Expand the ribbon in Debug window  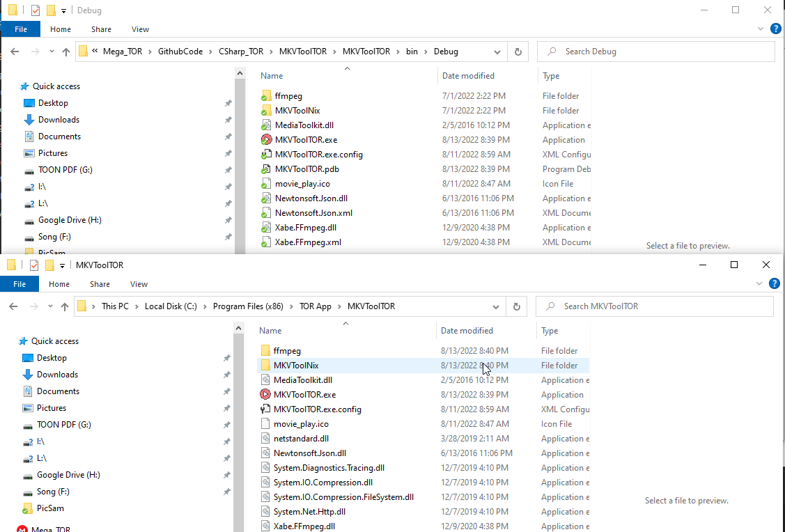(x=761, y=29)
